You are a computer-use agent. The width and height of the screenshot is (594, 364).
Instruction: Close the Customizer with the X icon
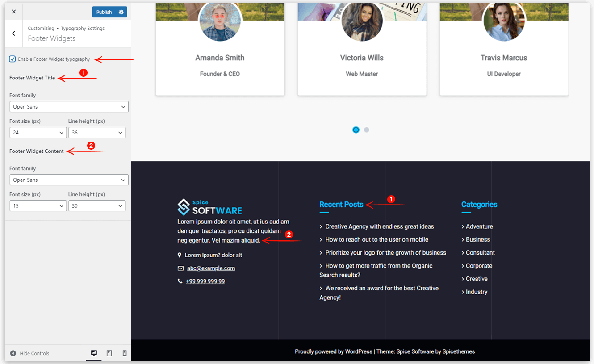coord(13,12)
